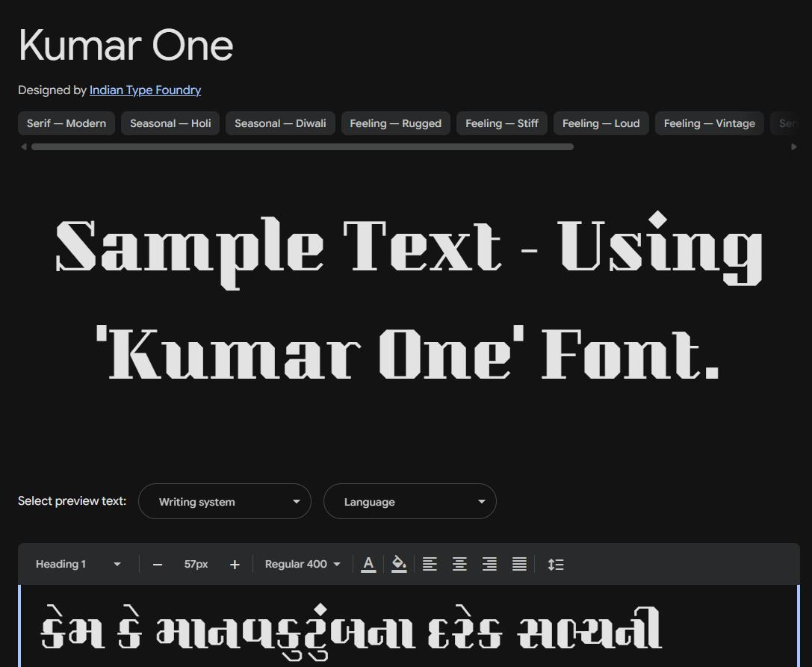Click the tags scrollbar left arrow

pos(23,147)
